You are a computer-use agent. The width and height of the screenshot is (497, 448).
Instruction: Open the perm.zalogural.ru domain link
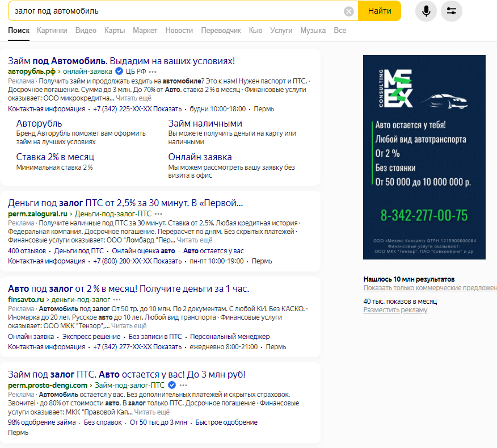(37, 214)
